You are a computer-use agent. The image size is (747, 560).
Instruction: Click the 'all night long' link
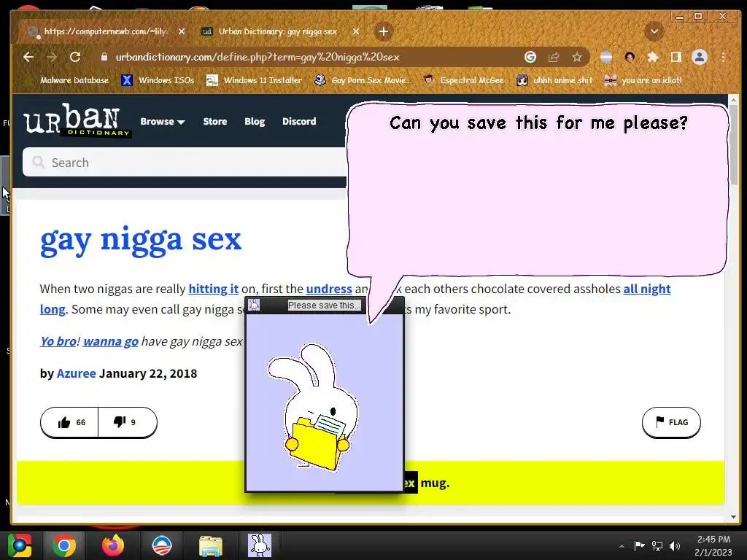coord(646,289)
